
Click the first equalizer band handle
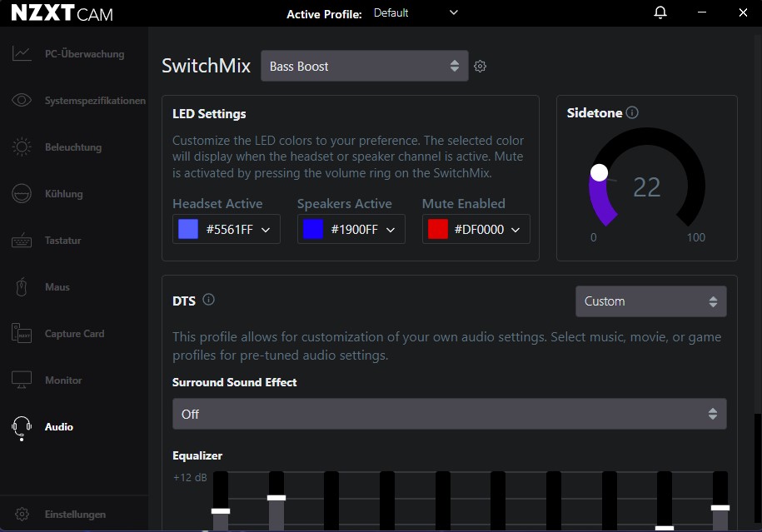pyautogui.click(x=221, y=511)
